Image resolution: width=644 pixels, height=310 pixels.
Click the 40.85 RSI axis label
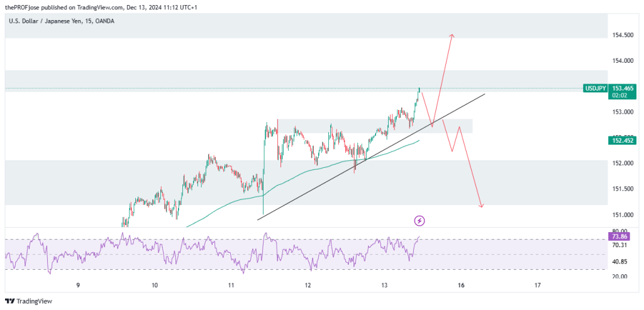click(x=619, y=262)
